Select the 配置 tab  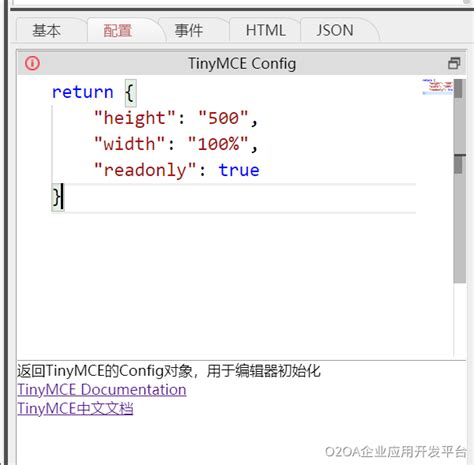click(x=118, y=31)
